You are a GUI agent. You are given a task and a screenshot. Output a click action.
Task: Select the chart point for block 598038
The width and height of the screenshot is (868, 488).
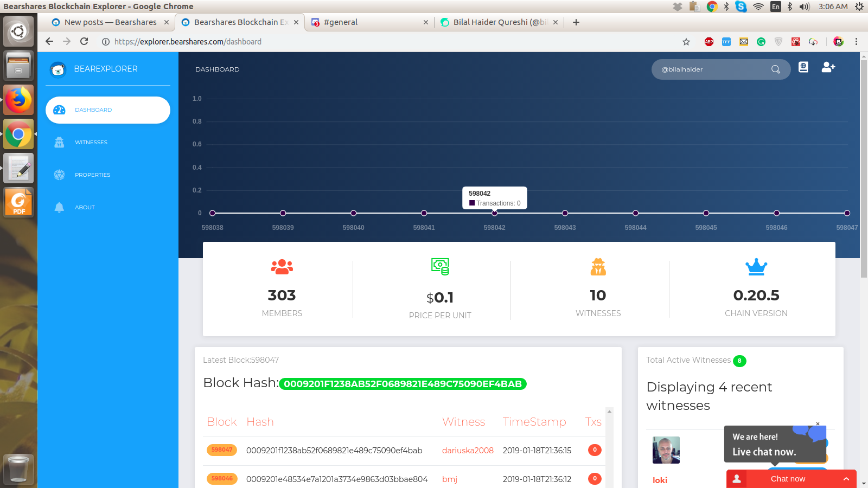pyautogui.click(x=213, y=213)
